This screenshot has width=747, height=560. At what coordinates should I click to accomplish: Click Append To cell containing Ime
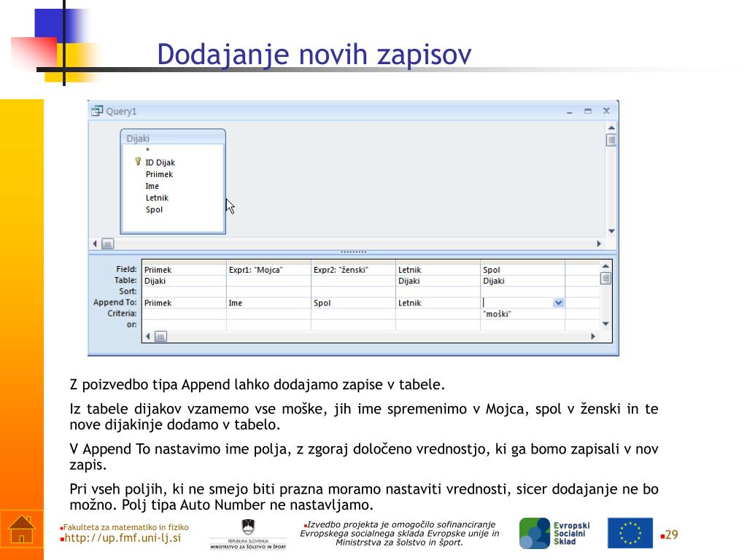[268, 303]
